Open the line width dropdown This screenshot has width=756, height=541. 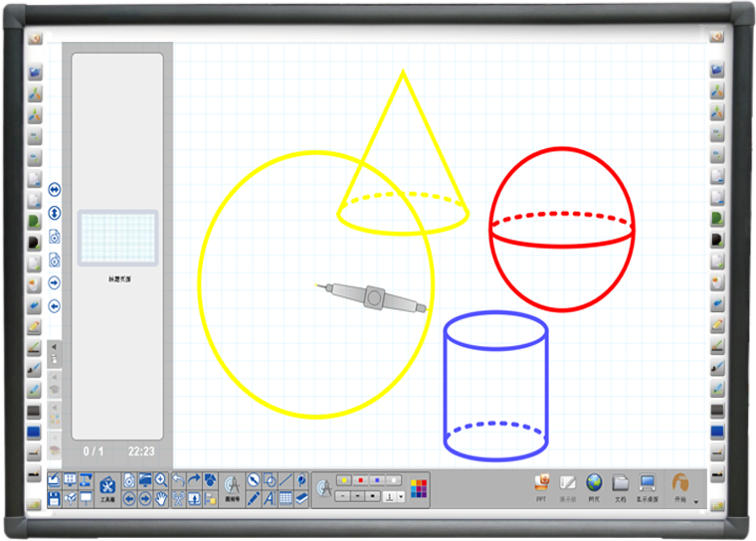tap(400, 496)
